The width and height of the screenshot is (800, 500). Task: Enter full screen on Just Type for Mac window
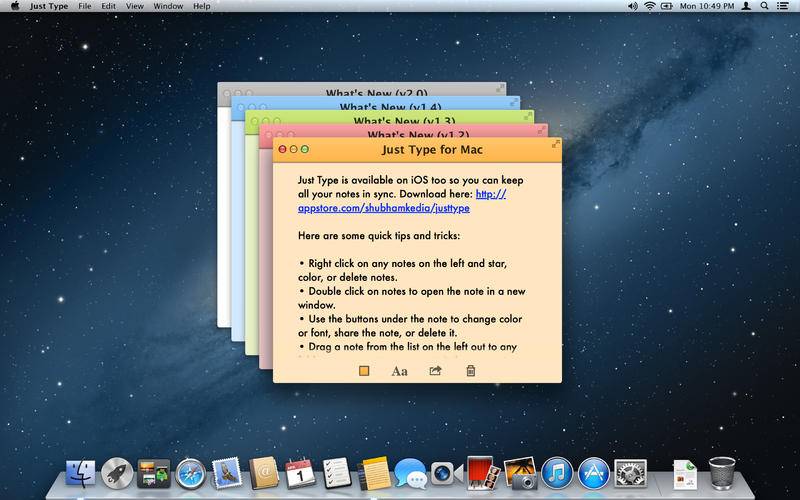coord(556,144)
